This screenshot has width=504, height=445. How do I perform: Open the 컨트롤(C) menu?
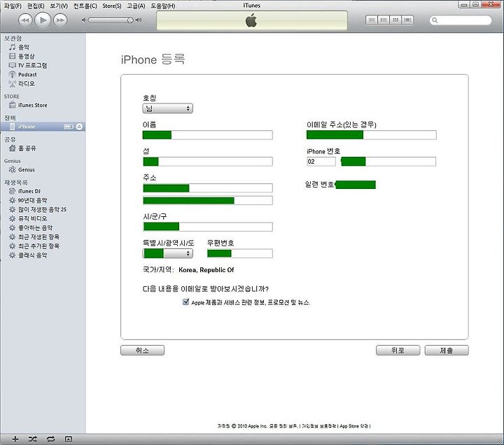coord(85,6)
